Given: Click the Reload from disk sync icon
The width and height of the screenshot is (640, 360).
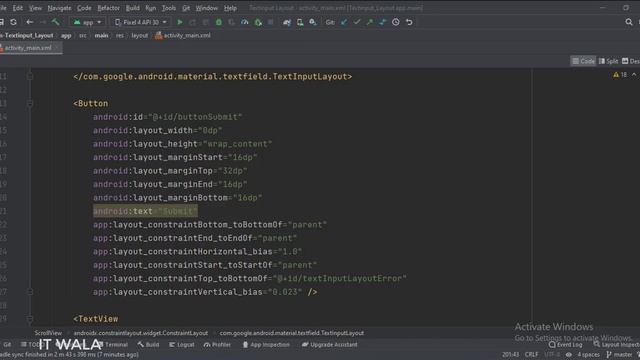Looking at the screenshot, I should point(13,22).
